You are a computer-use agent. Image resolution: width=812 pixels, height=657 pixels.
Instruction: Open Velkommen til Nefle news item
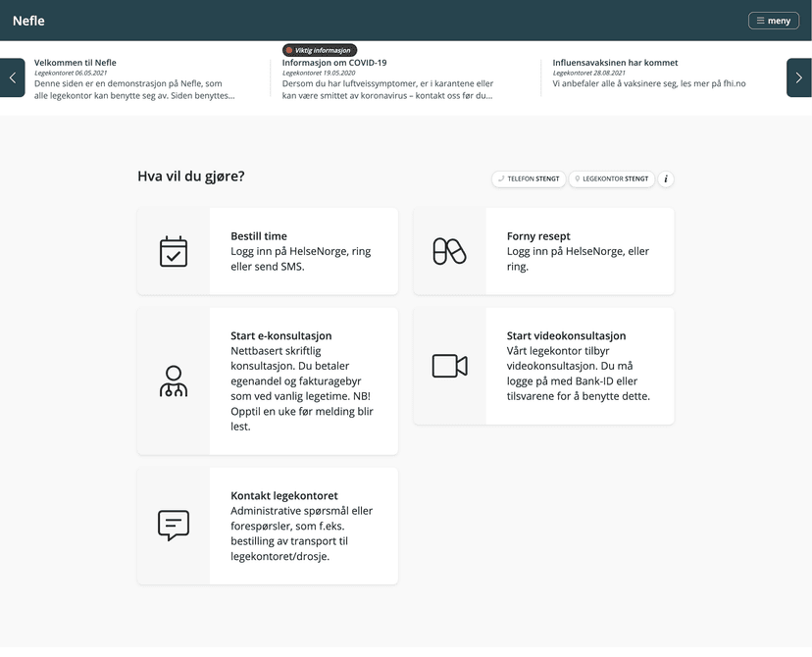pos(76,63)
